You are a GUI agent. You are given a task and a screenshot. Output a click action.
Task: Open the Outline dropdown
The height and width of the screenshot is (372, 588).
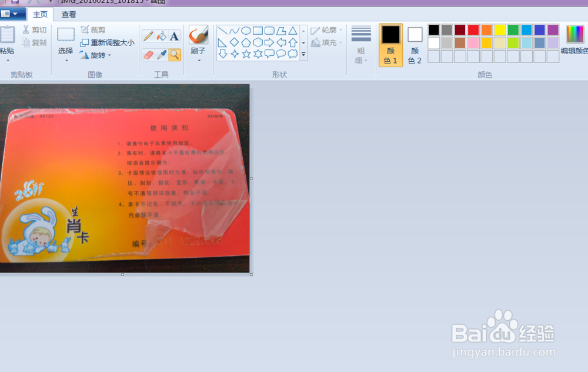point(326,30)
